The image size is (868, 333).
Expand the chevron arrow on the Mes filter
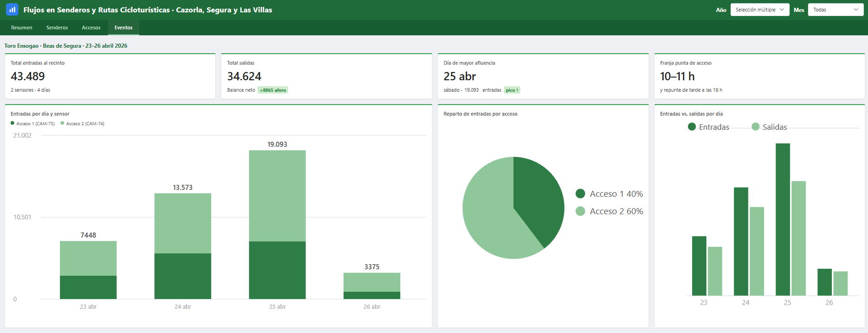856,10
